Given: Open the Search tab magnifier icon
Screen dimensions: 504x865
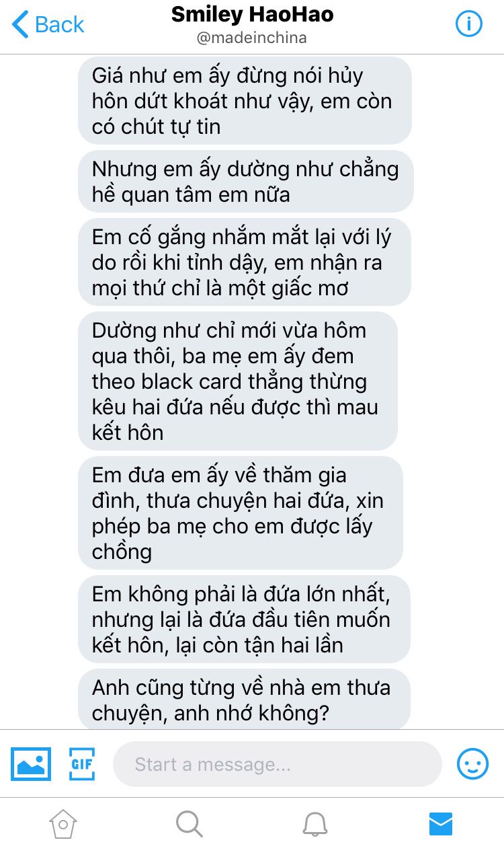Looking at the screenshot, I should click(x=189, y=823).
